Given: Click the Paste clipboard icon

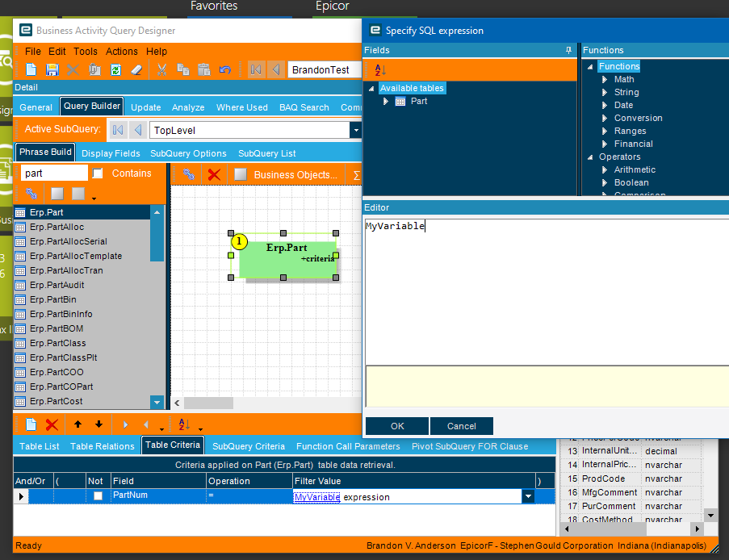Looking at the screenshot, I should tap(204, 69).
